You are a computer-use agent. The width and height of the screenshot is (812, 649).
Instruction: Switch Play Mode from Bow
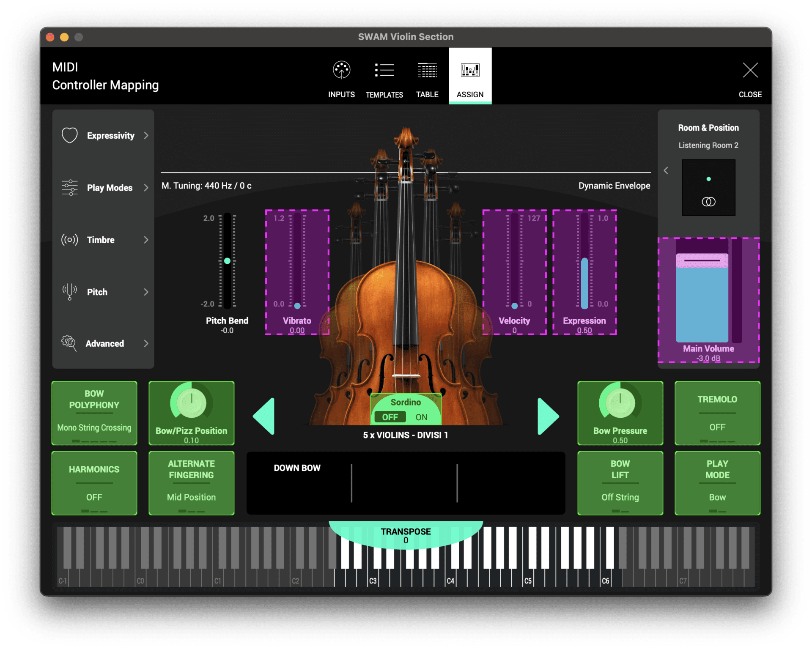[x=717, y=483]
